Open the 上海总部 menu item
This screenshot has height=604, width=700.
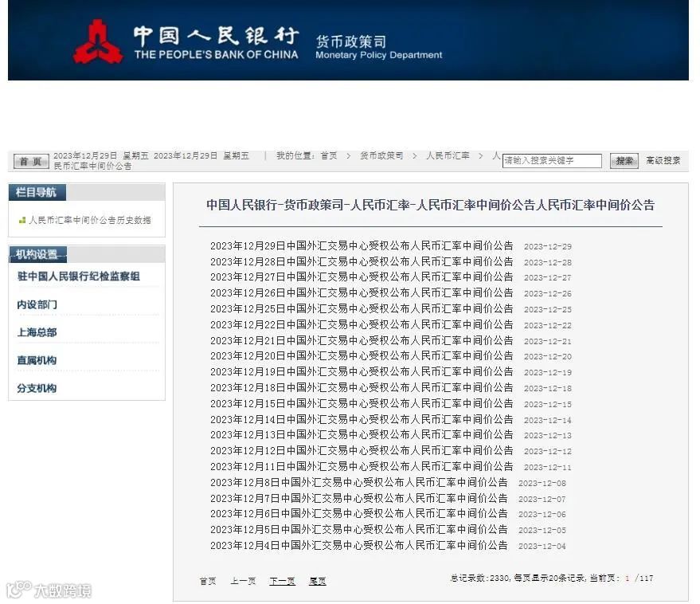pyautogui.click(x=37, y=332)
